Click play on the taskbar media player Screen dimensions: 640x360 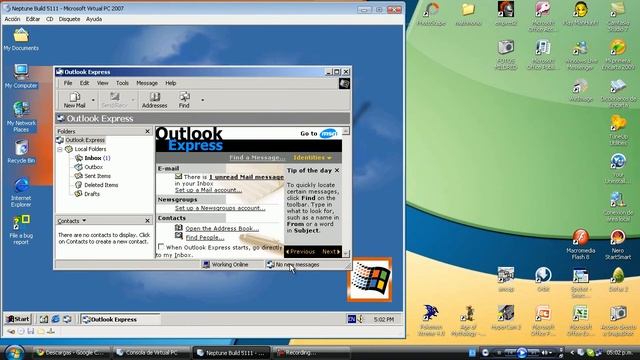[x=521, y=352]
